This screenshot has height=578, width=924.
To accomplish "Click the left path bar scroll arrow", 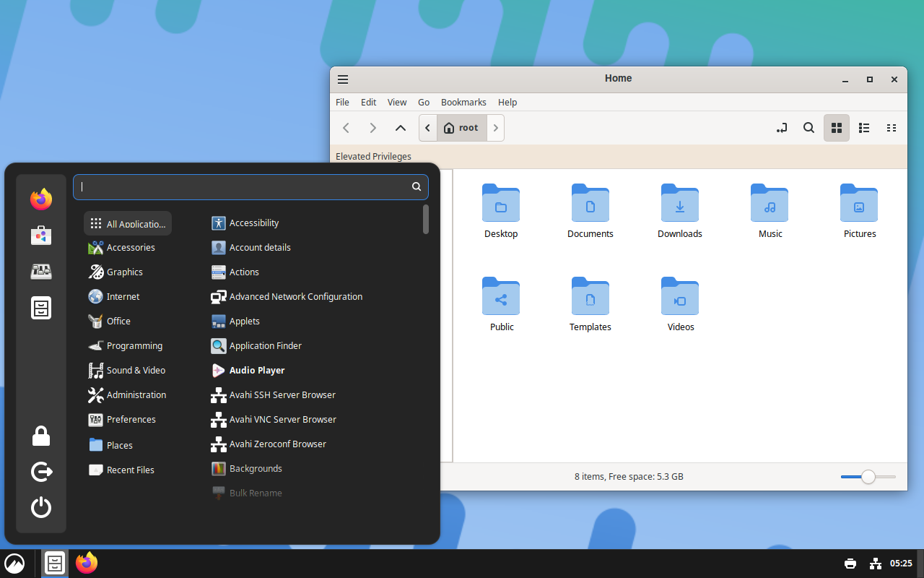I will click(428, 128).
